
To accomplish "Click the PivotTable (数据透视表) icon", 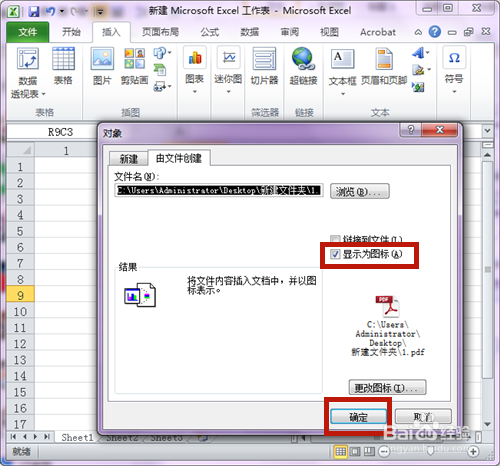I will point(28,59).
